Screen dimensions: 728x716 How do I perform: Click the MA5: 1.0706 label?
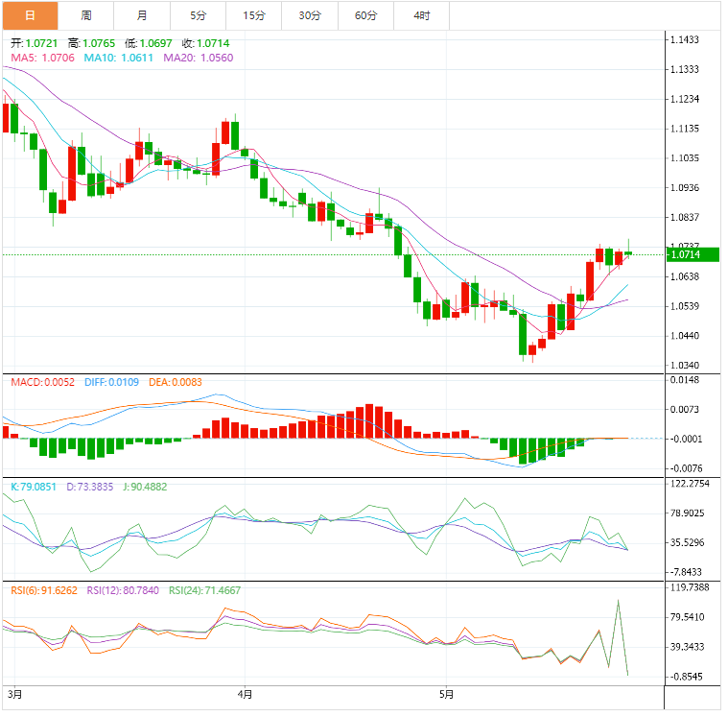point(43,58)
